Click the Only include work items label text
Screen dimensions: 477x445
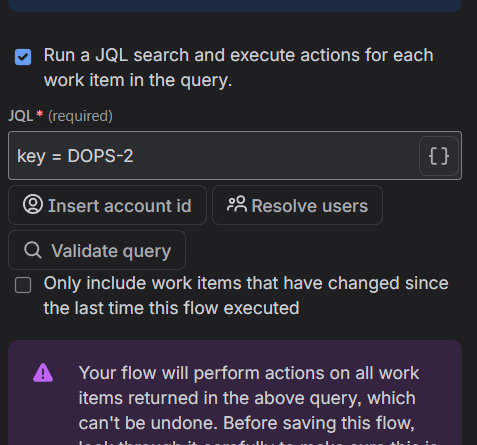[x=246, y=295]
